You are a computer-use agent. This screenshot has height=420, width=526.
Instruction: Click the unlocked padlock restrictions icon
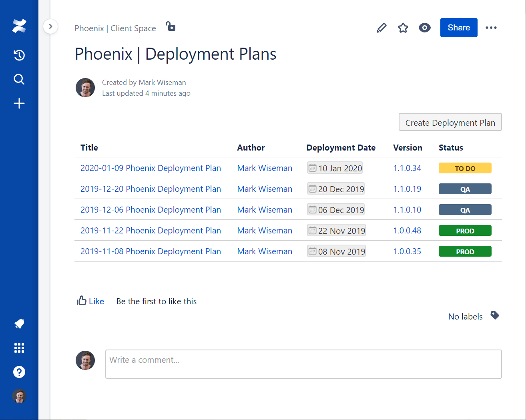pos(171,27)
